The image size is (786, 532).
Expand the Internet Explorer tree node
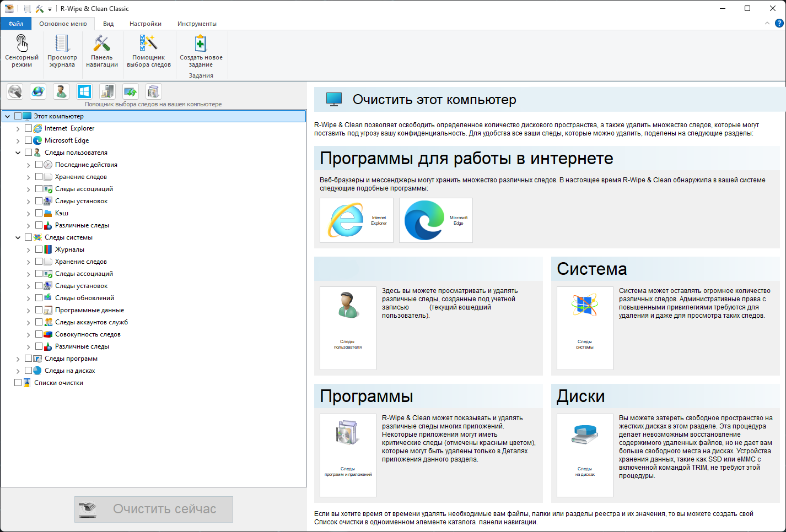pos(18,128)
